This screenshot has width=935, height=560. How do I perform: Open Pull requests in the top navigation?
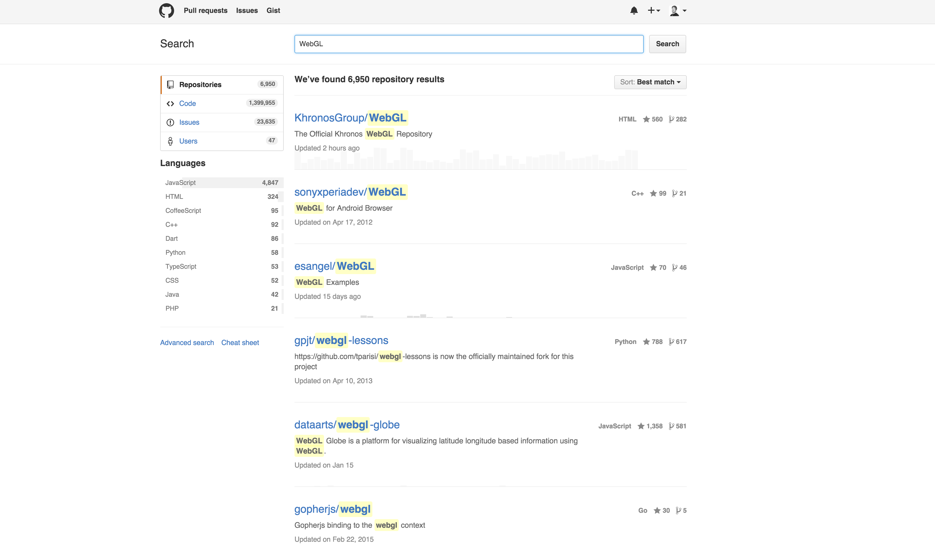[205, 10]
